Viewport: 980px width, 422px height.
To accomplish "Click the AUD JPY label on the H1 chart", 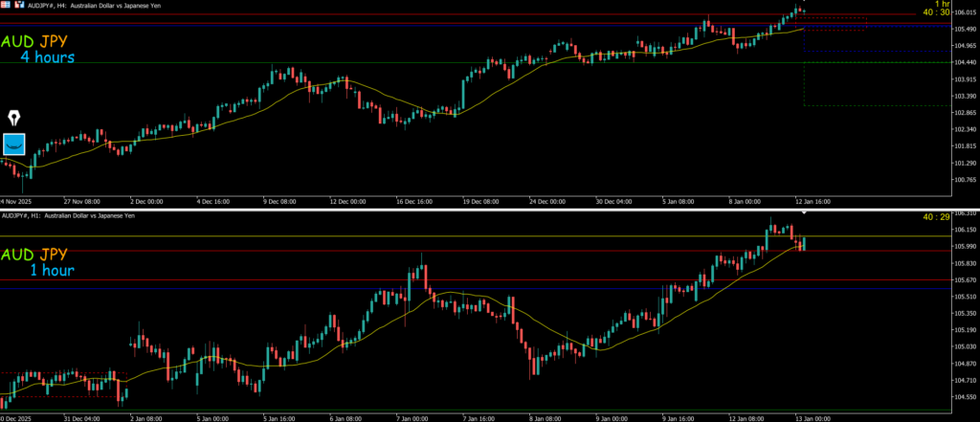I will click(41, 254).
